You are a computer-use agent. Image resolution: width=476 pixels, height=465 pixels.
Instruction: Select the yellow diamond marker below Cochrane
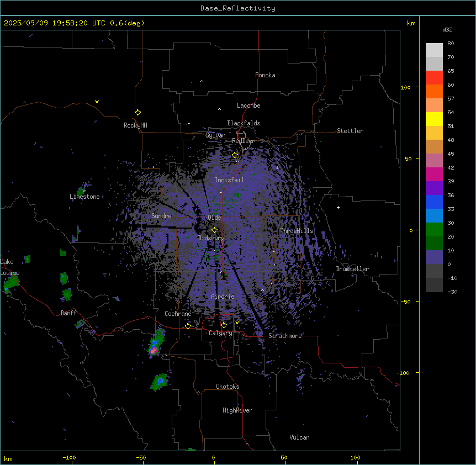[x=188, y=326]
